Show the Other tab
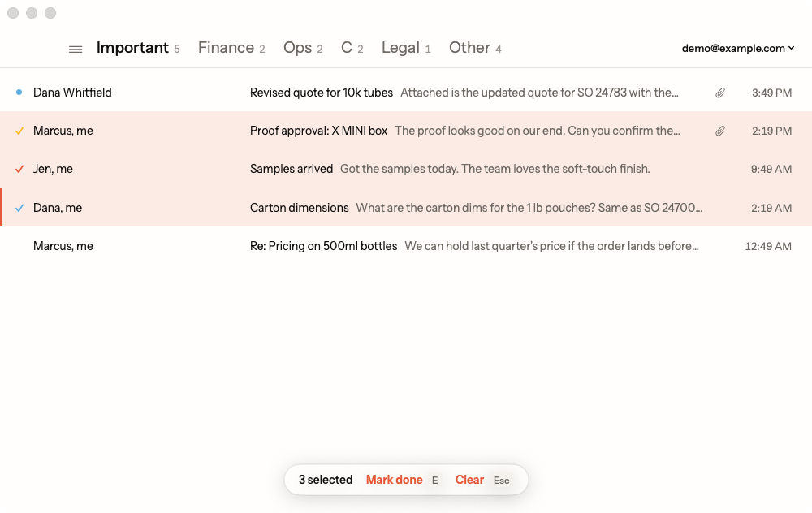The height and width of the screenshot is (513, 812). (475, 48)
